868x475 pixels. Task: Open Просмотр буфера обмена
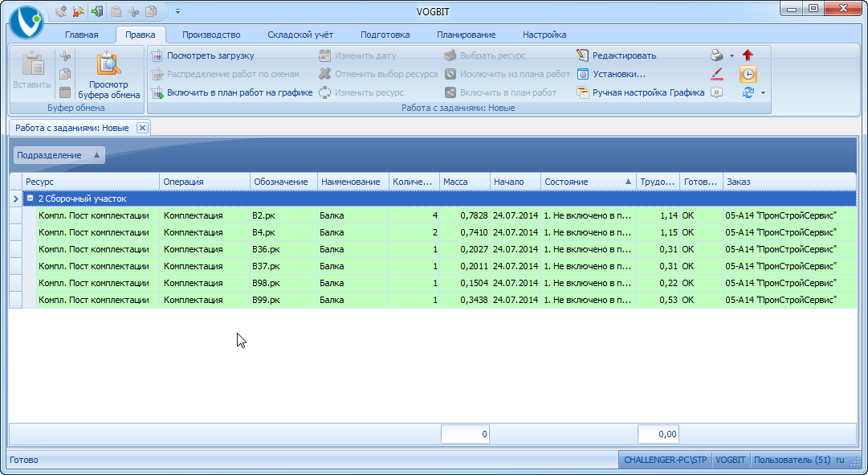click(109, 75)
